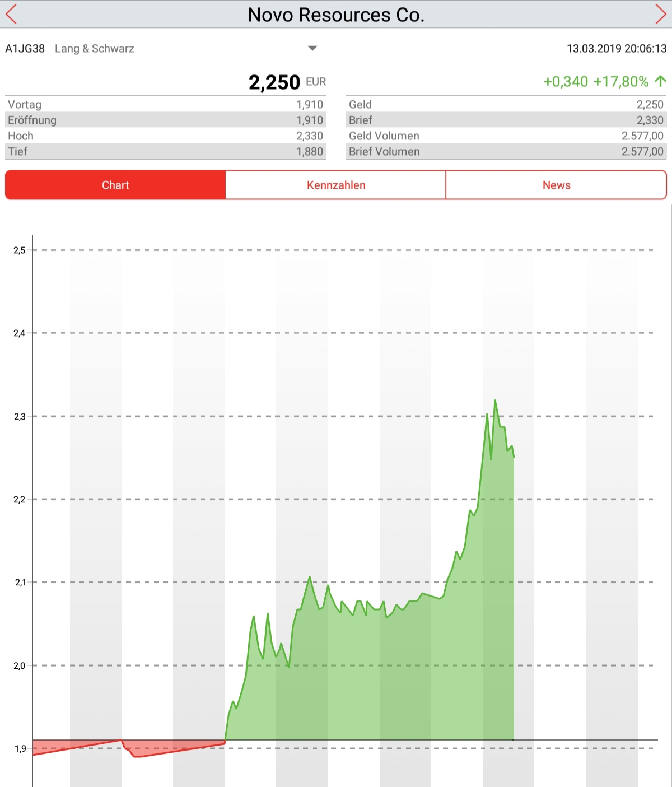Tap the current price 2,250 EUR
This screenshot has width=672, height=787.
click(286, 82)
